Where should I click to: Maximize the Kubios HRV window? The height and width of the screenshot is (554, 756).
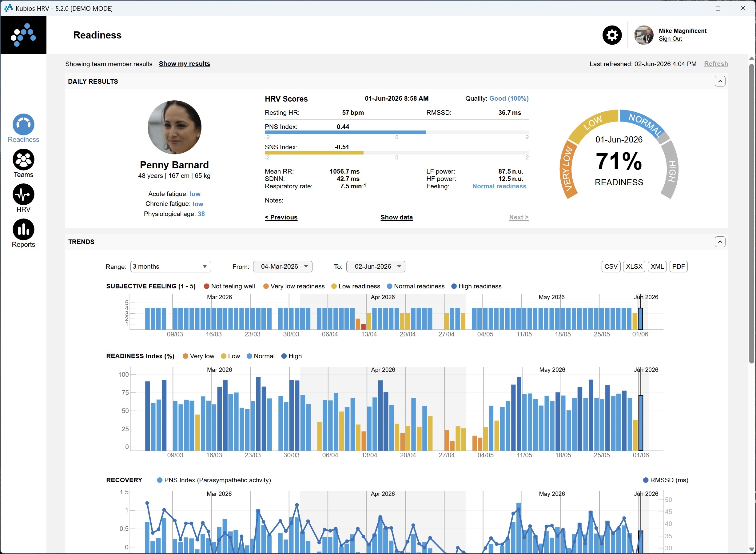point(718,8)
